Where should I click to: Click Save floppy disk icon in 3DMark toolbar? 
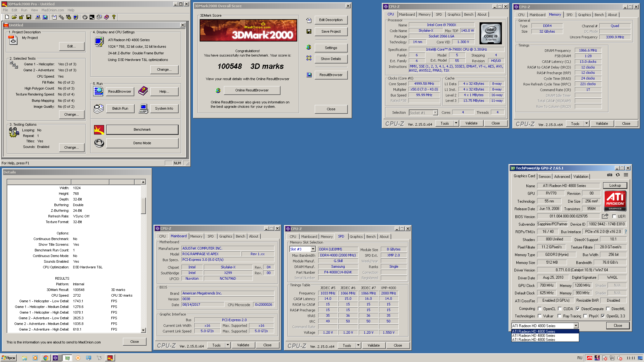tap(29, 17)
